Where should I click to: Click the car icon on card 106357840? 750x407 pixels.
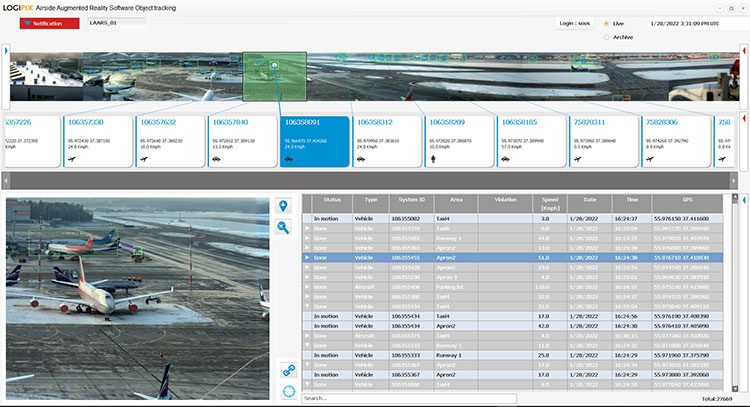point(216,158)
